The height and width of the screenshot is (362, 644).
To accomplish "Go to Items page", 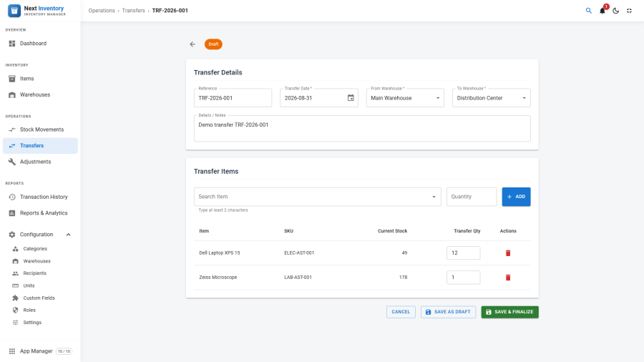I will (x=40, y=79).
